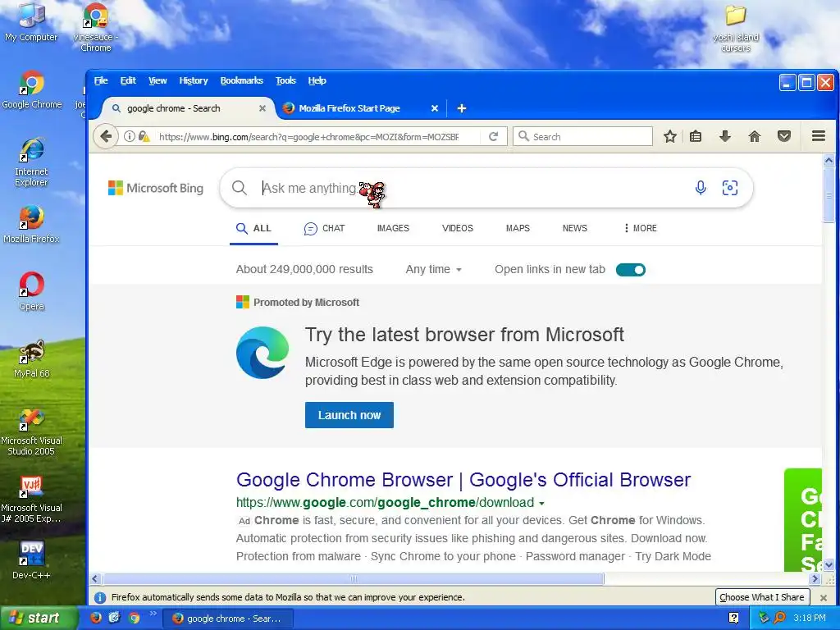
Task: Open the File menu
Action: pos(101,80)
